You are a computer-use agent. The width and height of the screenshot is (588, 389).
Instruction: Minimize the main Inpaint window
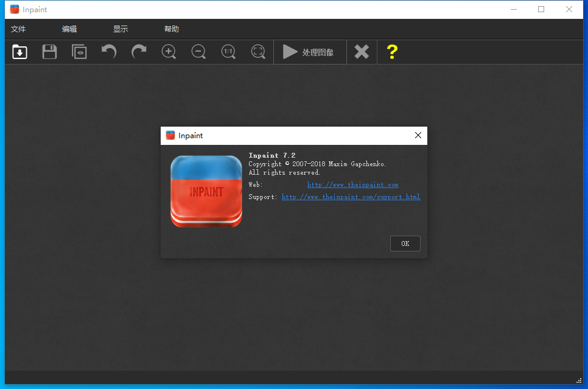point(514,9)
